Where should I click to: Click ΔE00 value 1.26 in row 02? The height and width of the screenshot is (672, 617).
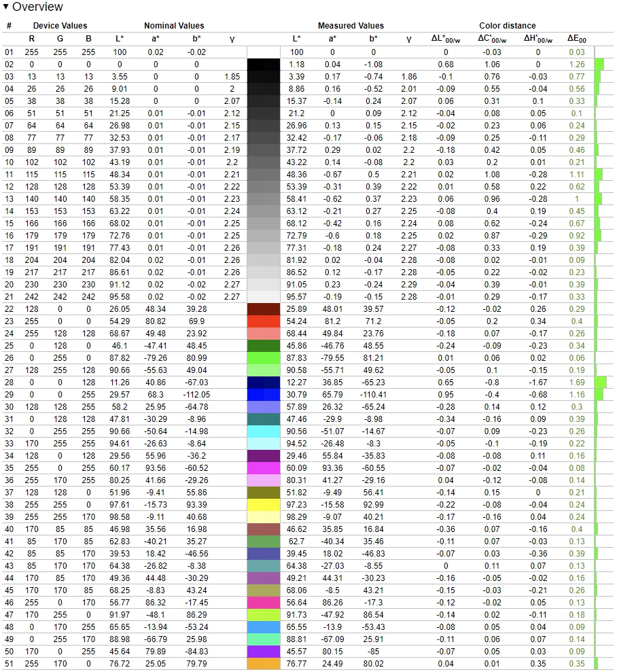(x=577, y=65)
